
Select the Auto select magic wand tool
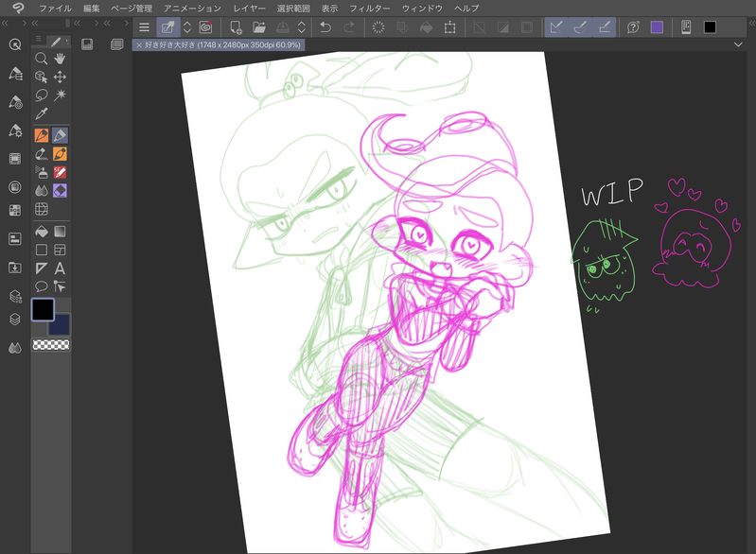[60, 95]
